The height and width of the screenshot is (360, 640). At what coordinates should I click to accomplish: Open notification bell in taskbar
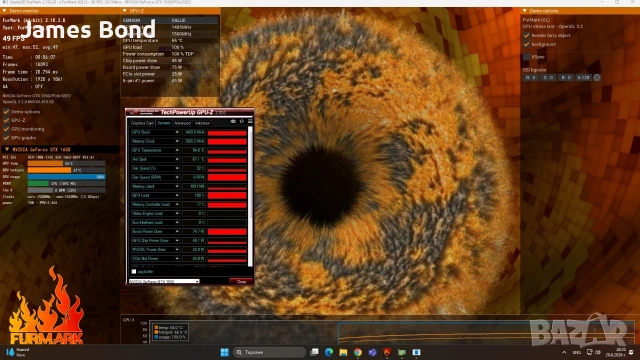coord(631,352)
